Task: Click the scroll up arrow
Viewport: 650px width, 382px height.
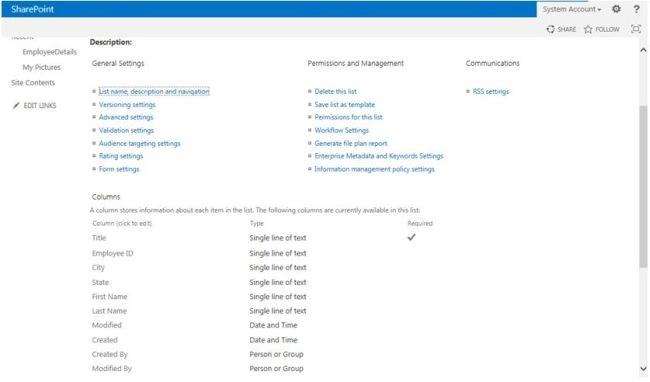Action: pos(643,50)
